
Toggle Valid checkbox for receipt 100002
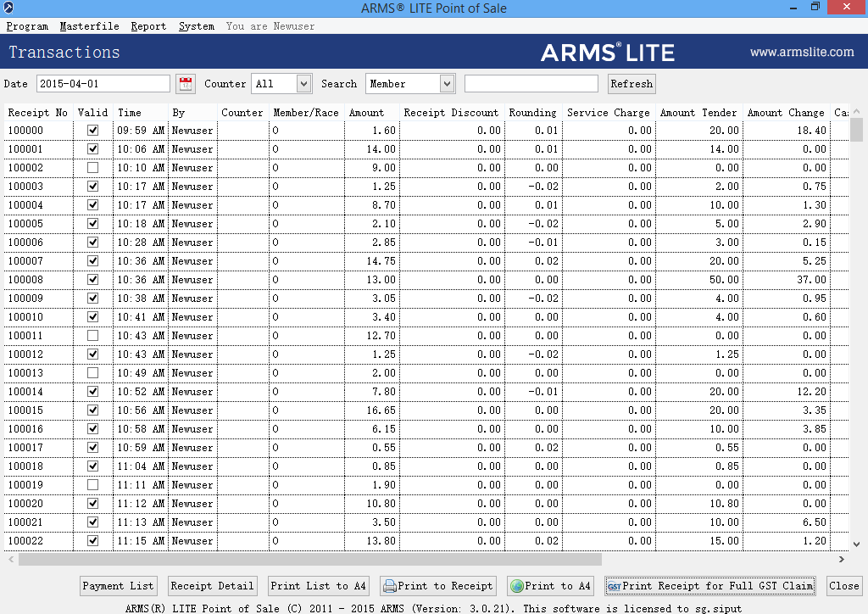(x=92, y=167)
